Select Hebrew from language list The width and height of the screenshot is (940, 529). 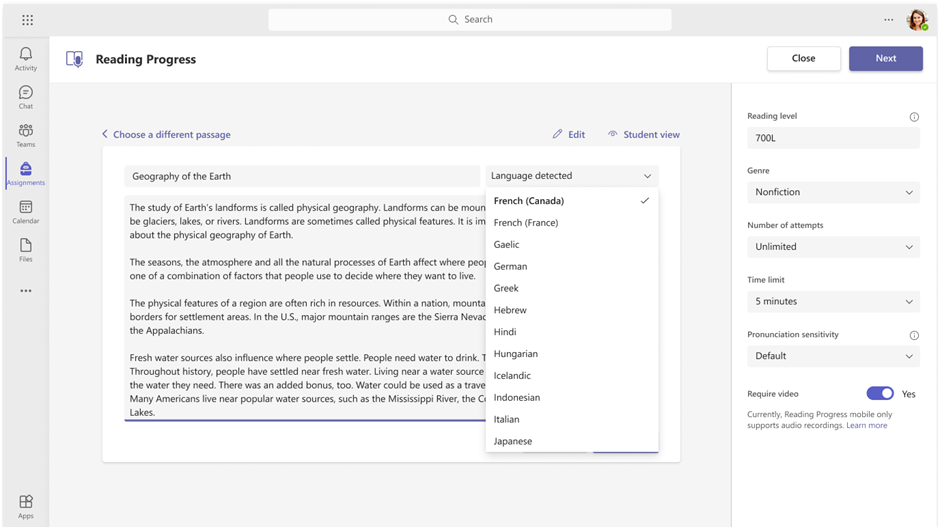click(572, 310)
